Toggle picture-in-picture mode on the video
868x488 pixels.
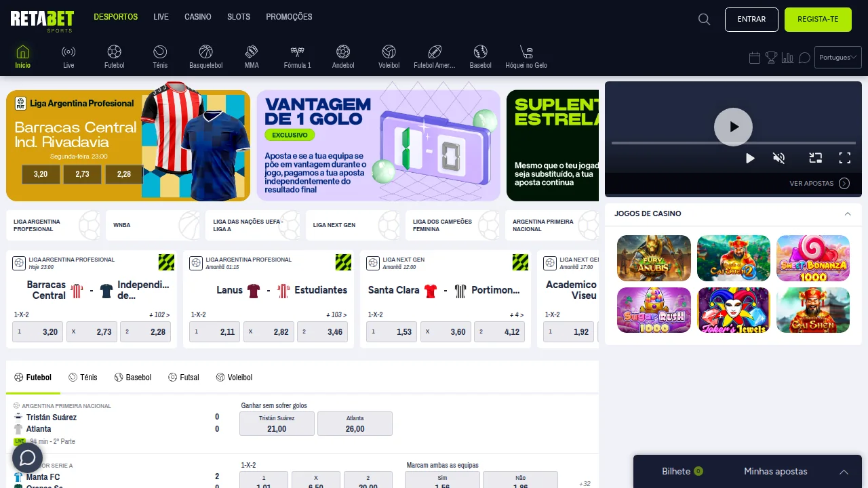816,158
